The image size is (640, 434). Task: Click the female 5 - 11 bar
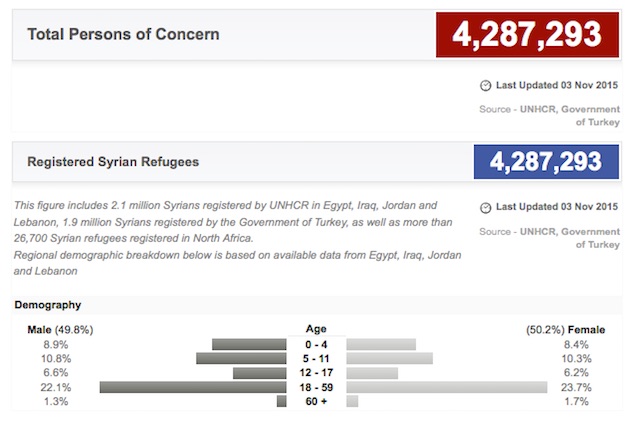(x=390, y=358)
